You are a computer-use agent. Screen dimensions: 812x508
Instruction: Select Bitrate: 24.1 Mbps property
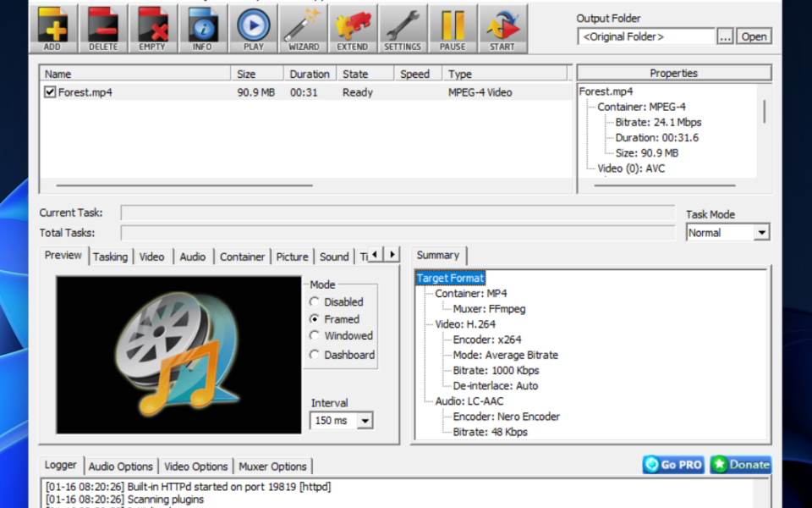(658, 122)
